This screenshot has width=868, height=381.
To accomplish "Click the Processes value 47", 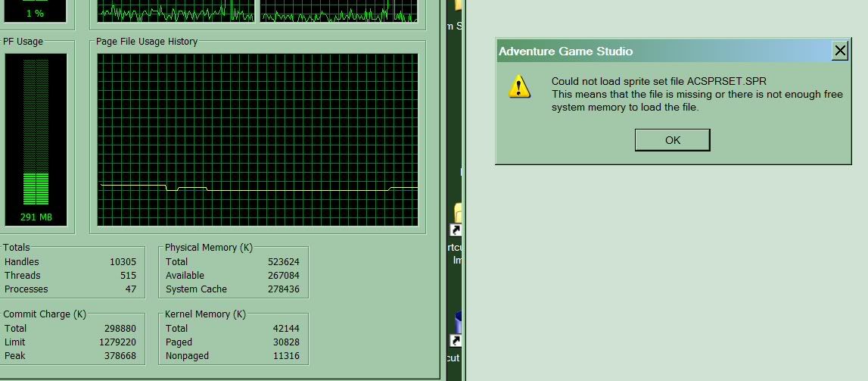I will [x=131, y=289].
